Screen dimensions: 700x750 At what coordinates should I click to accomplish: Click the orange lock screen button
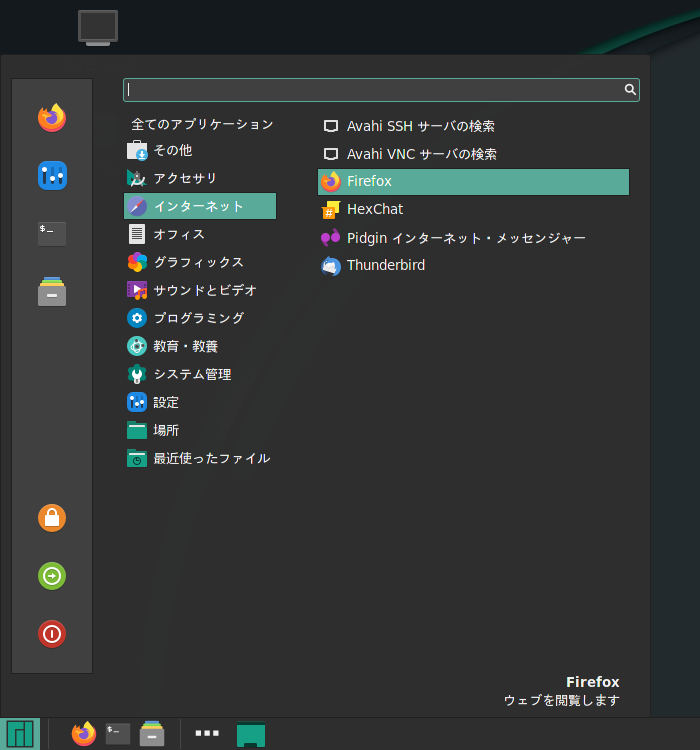pos(52,518)
